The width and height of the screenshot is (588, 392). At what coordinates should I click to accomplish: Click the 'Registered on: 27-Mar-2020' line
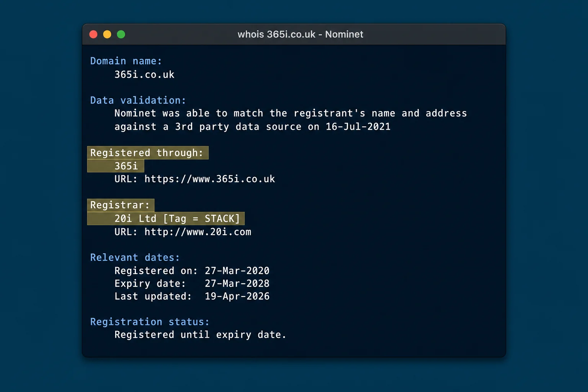pos(192,271)
